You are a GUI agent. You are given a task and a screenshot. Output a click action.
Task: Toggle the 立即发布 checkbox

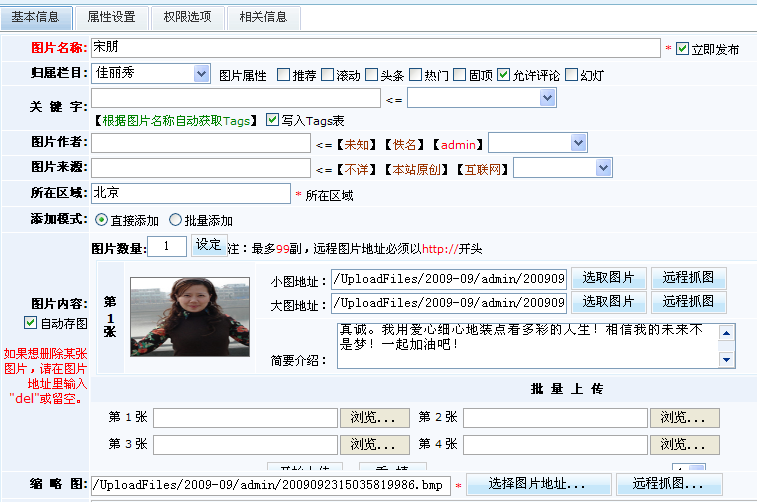tap(683, 48)
